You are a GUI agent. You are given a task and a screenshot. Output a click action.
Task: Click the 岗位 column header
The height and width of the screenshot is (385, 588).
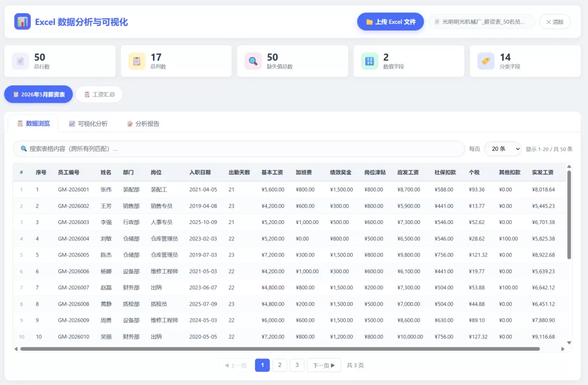(156, 172)
